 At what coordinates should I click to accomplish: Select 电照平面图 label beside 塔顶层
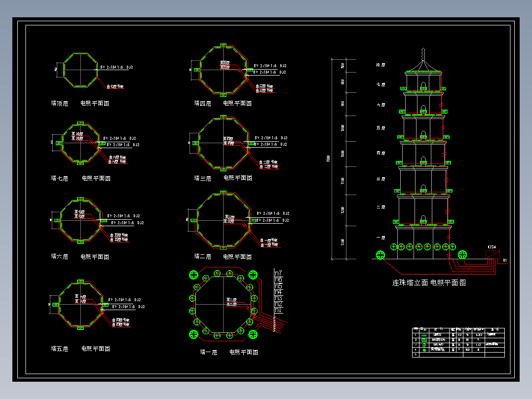[x=95, y=103]
